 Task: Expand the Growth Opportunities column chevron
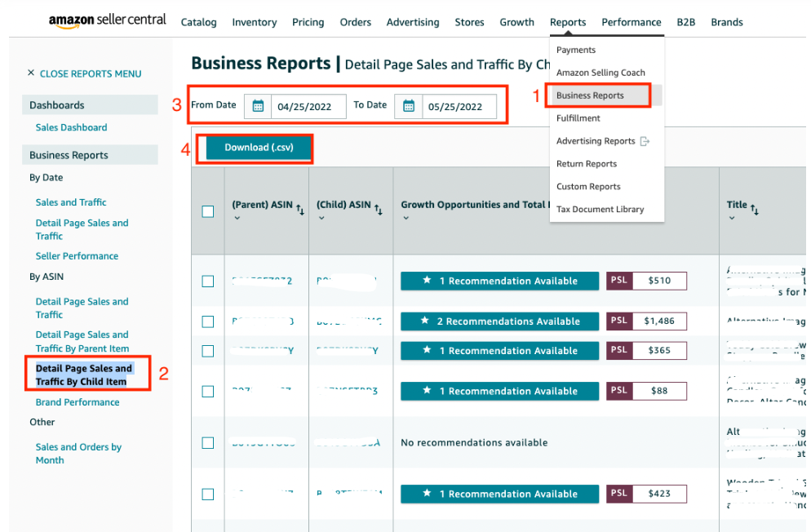(x=406, y=218)
